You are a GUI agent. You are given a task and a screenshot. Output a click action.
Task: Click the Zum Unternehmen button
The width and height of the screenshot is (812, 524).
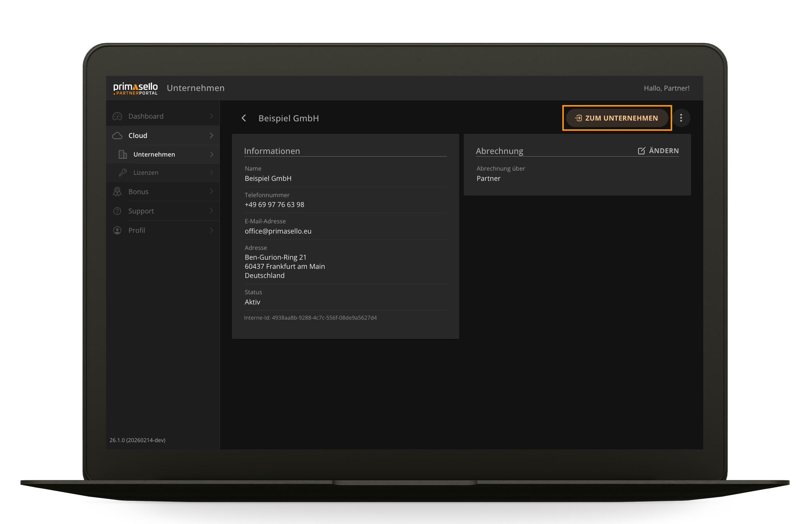617,118
